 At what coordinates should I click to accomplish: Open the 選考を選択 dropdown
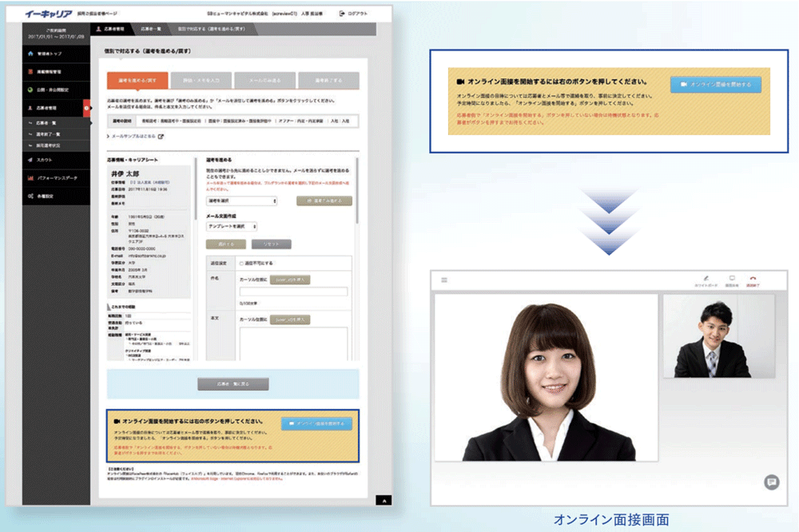pos(241,200)
